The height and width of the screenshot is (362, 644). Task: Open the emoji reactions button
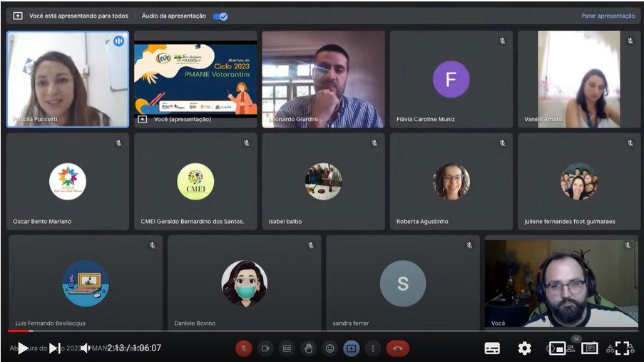329,348
